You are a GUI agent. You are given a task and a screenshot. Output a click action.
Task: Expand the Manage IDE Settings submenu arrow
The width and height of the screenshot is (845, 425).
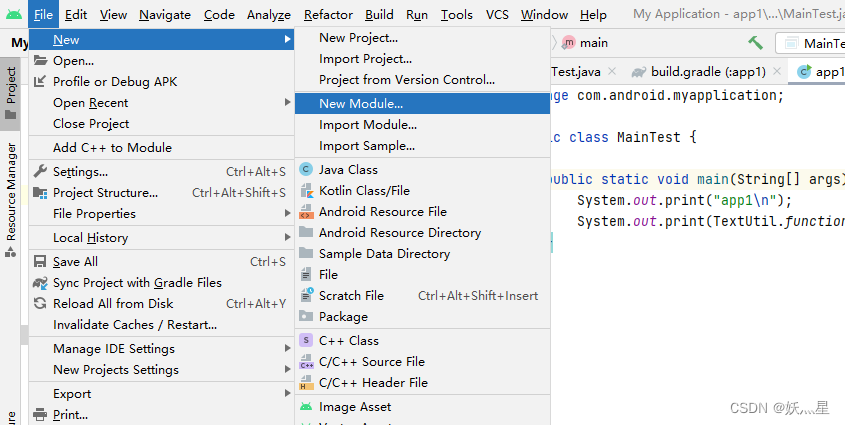click(x=288, y=349)
